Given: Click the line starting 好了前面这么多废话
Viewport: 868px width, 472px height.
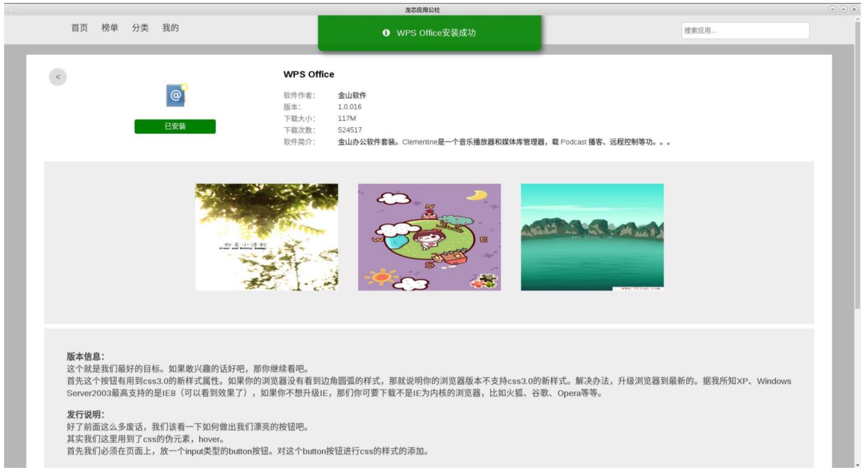Looking at the screenshot, I should [x=188, y=427].
